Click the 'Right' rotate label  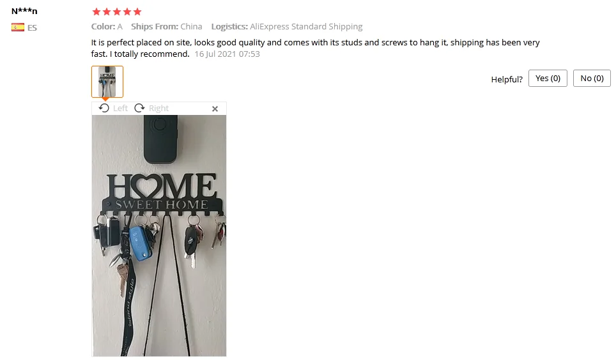158,109
